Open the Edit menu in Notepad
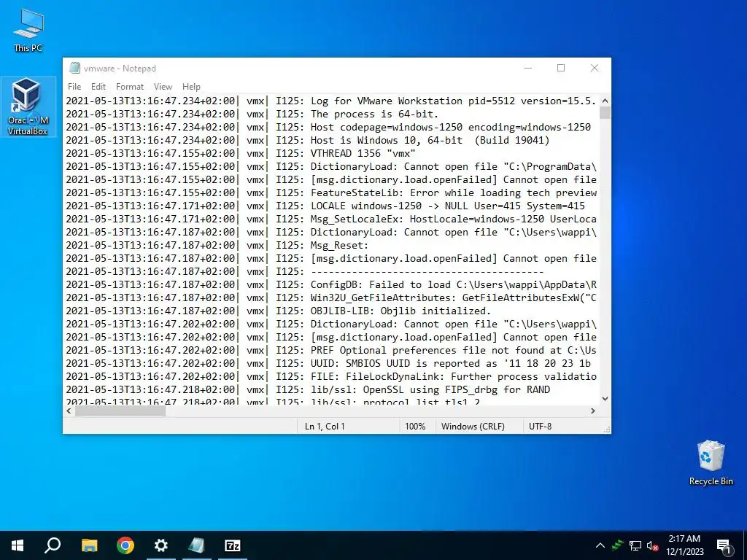 98,87
